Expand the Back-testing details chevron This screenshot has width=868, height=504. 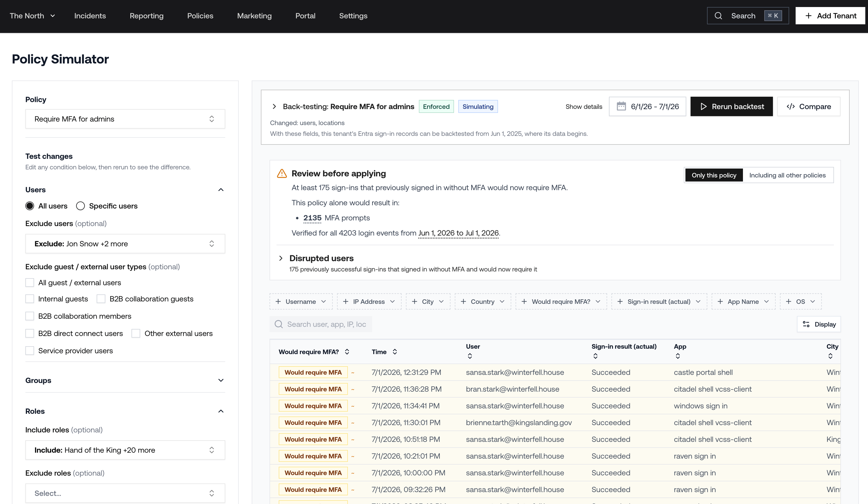(x=274, y=106)
